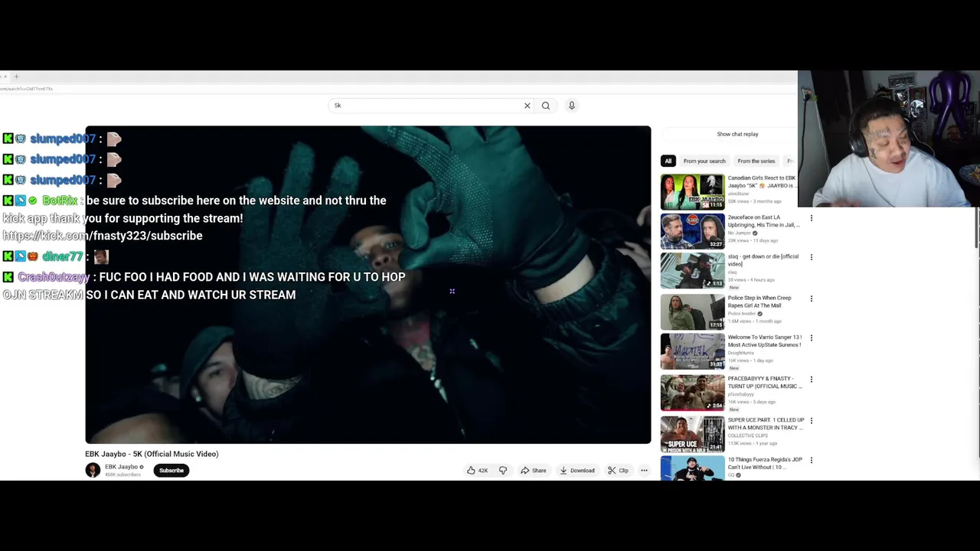Open options for SUPER UCE video
This screenshot has height=551, width=980.
pyautogui.click(x=811, y=420)
